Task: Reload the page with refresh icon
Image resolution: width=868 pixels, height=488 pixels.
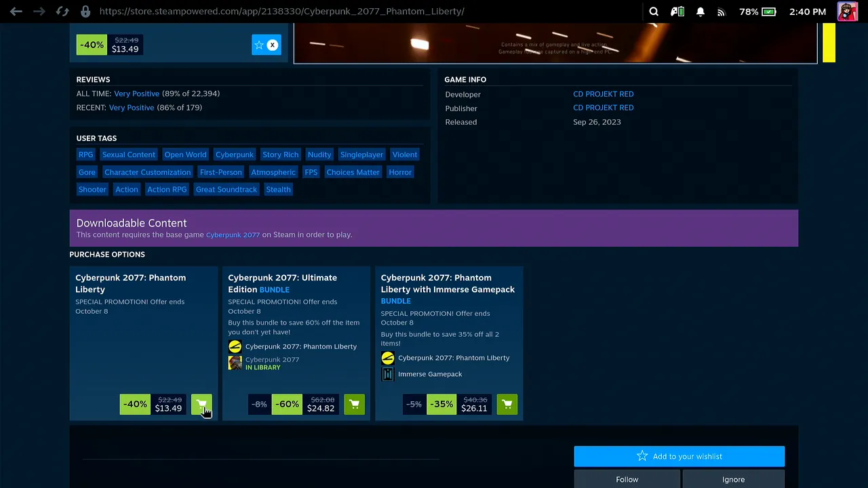Action: 62,12
